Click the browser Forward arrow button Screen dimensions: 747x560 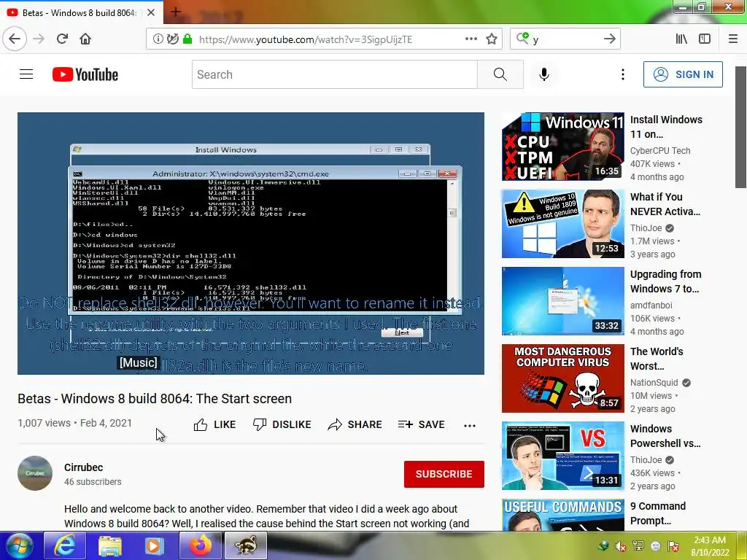tap(39, 39)
